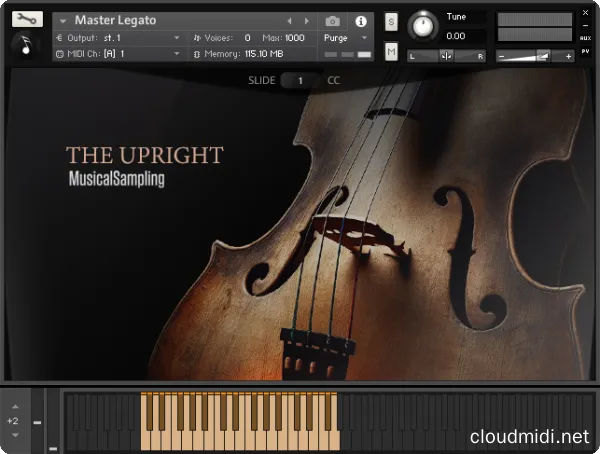Click the pan slider center handle
Image resolution: width=600 pixels, height=454 pixels.
(446, 56)
